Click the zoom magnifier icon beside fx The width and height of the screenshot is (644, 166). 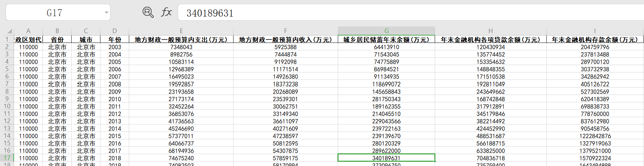click(148, 13)
